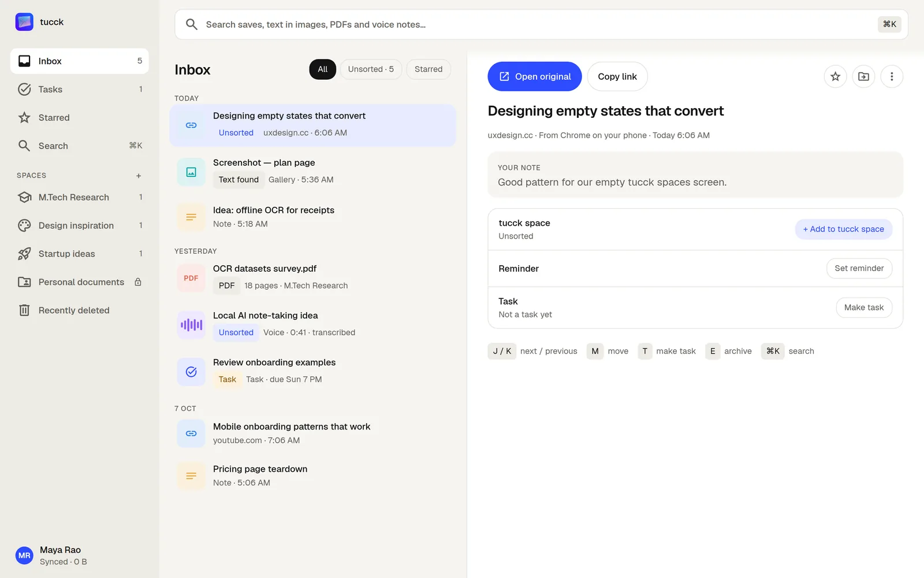Open Idea: offline OCR for receipts
Viewport: 924px width, 578px height.
coord(312,217)
